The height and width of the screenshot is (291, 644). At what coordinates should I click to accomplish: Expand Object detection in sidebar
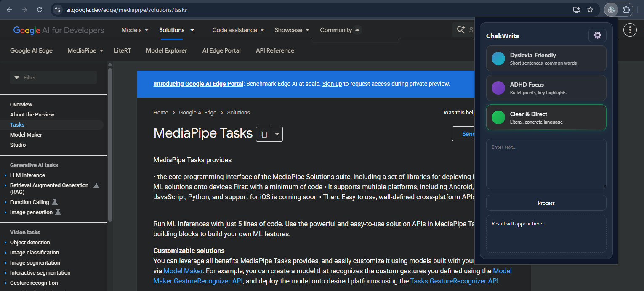5,243
